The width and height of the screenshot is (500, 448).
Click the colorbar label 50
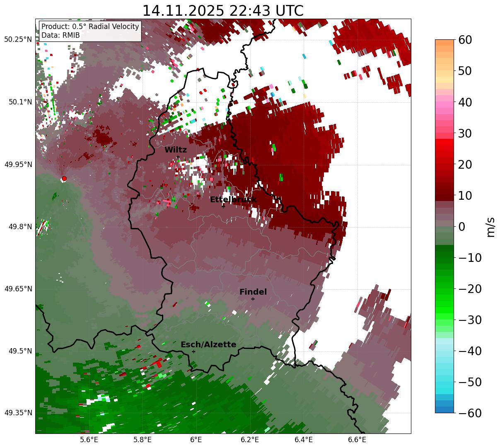[x=466, y=71]
